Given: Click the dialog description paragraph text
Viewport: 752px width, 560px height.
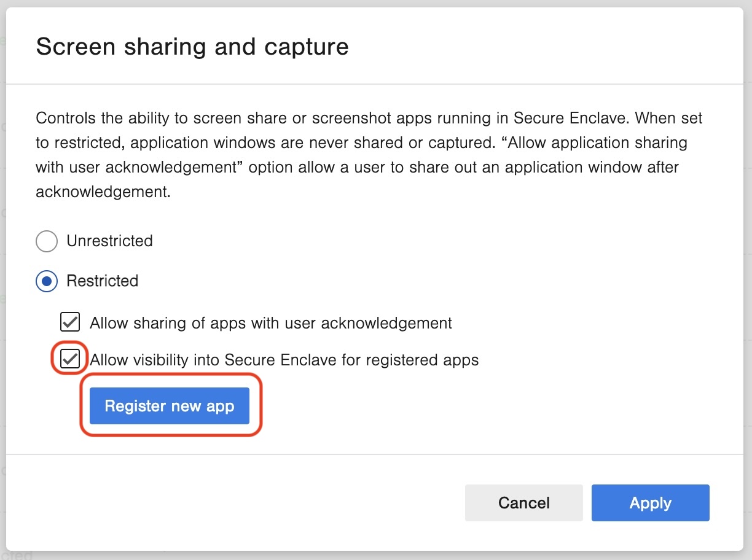Looking at the screenshot, I should coord(369,154).
